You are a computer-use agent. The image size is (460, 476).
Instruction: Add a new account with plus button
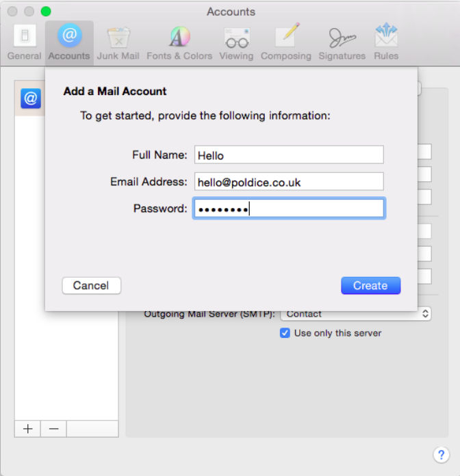tap(27, 429)
